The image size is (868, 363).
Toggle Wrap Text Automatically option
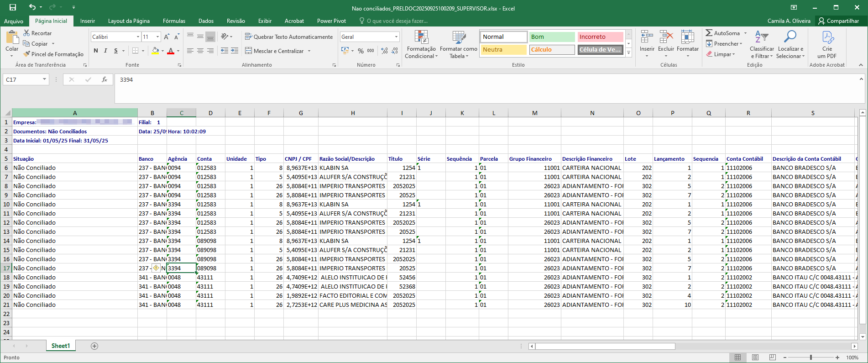(289, 37)
